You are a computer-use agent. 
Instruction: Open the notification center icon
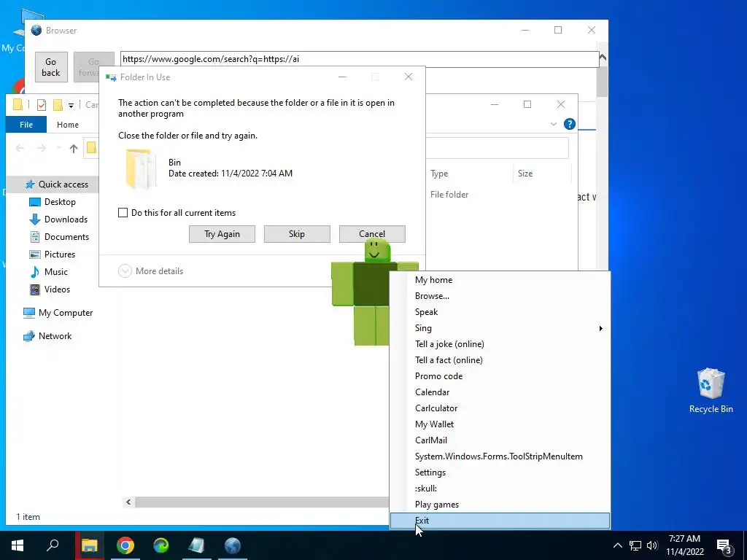(x=724, y=546)
